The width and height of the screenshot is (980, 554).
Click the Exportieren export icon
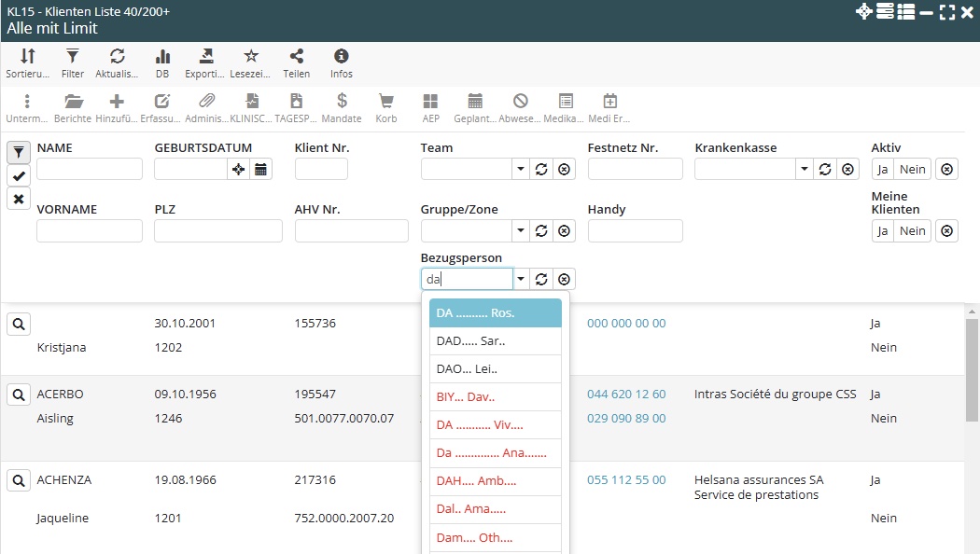(206, 57)
